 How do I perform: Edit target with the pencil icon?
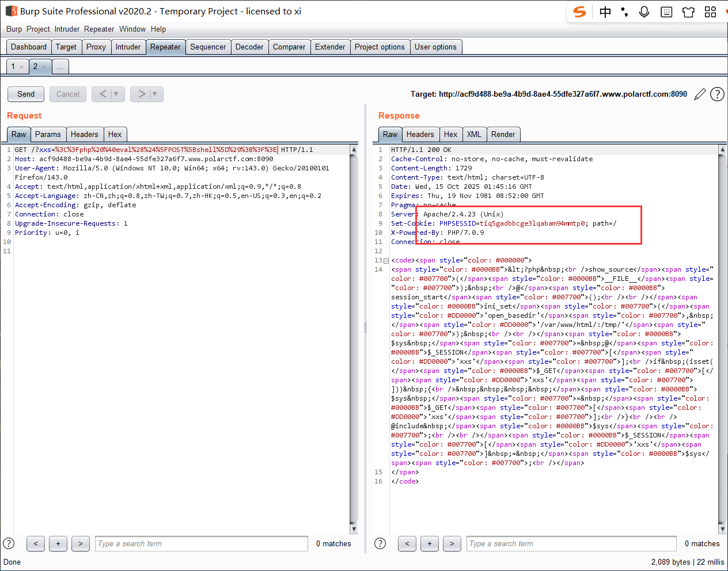[x=700, y=94]
